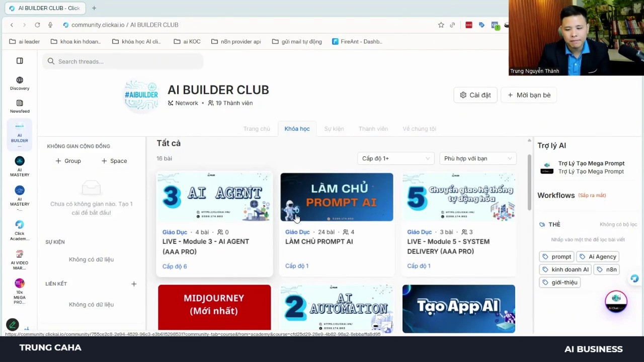Open LIVE - Module 5 - SYSTEM DELIVERY title
The width and height of the screenshot is (644, 362).
pos(448,246)
